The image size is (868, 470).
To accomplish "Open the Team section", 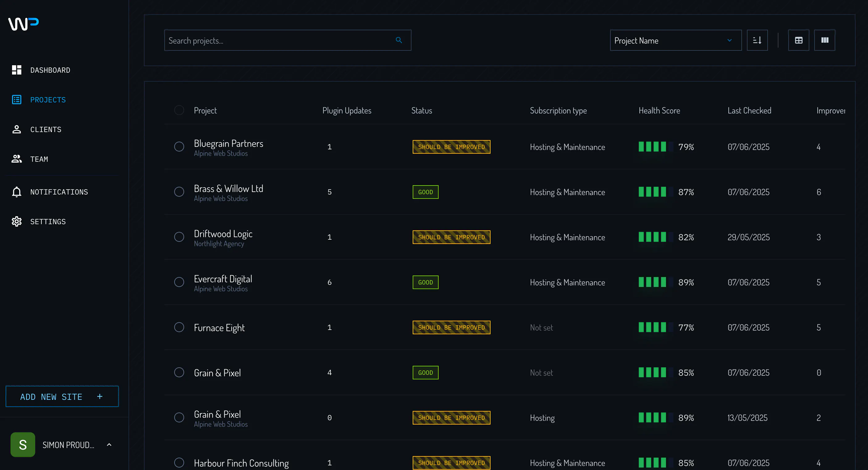I will (39, 159).
